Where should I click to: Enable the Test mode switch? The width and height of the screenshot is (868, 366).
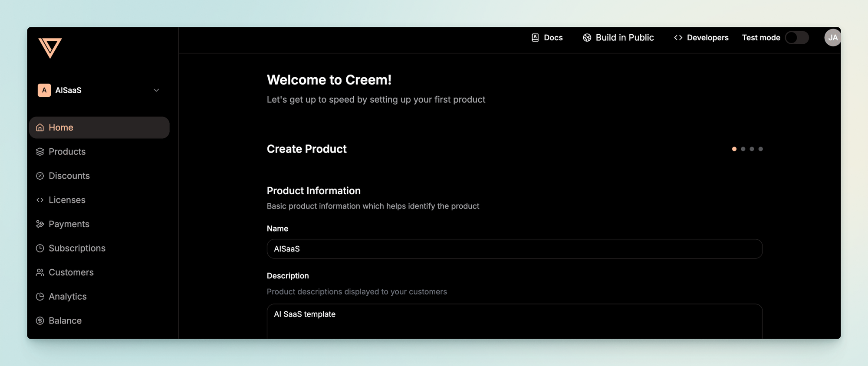[x=797, y=38]
